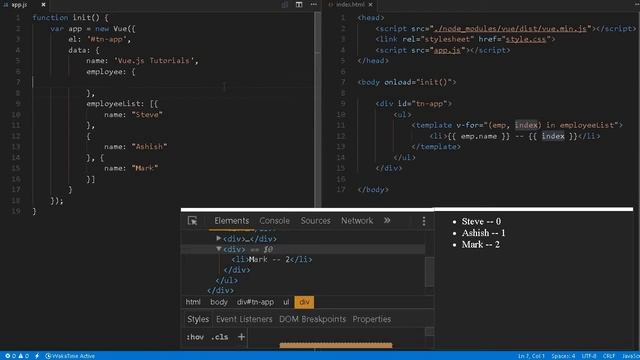Select highlighted div in the DOM breadcrumb

tap(304, 302)
